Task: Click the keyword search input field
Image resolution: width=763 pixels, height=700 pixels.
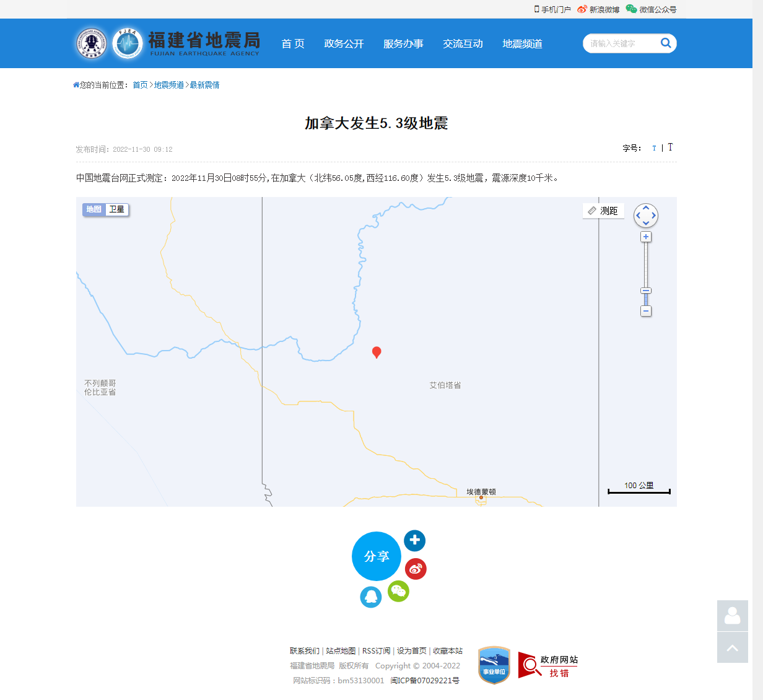Action: [619, 43]
